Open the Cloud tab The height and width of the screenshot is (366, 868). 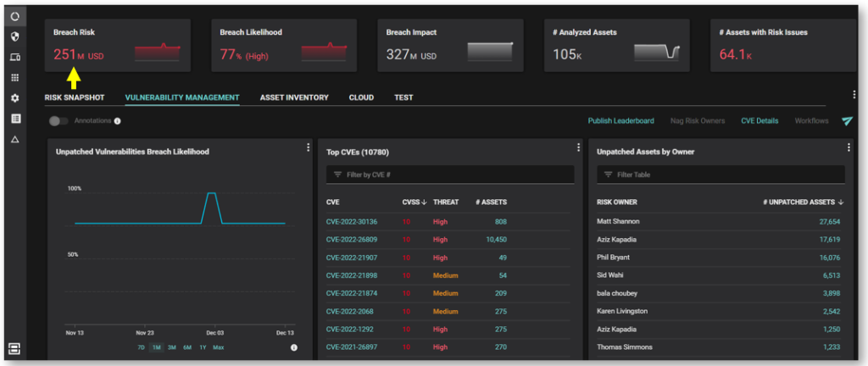tap(361, 97)
